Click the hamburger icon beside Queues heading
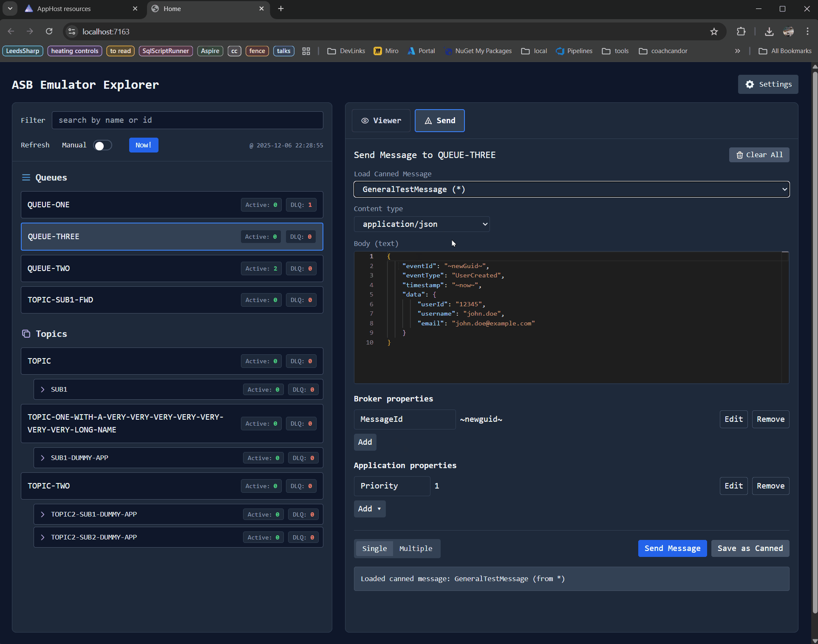The image size is (818, 644). click(x=26, y=178)
